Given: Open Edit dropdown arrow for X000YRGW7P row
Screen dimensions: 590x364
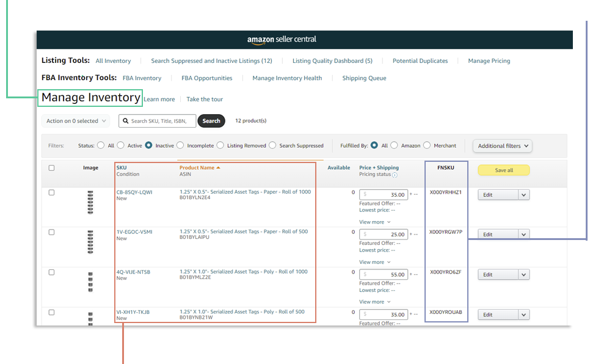Looking at the screenshot, I should pyautogui.click(x=524, y=234).
